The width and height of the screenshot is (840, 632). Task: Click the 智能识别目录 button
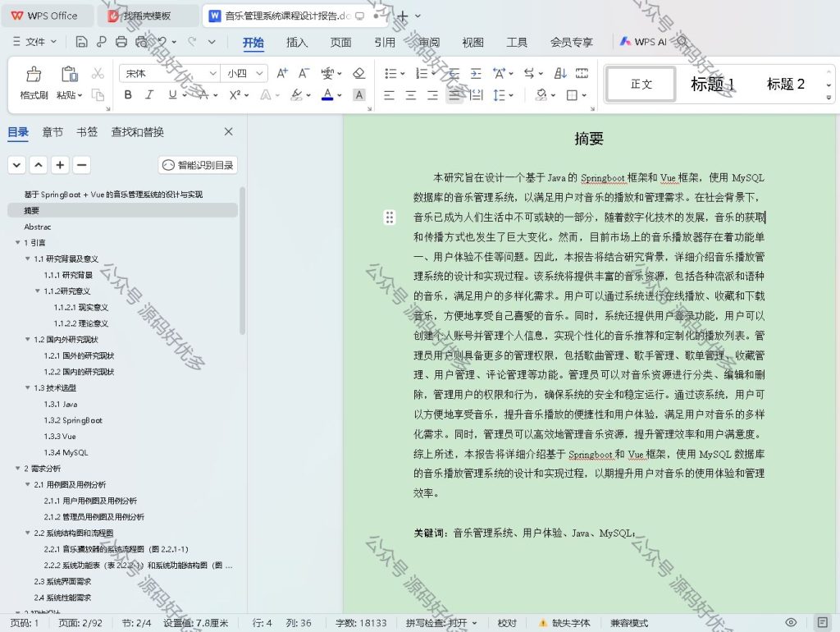198,165
